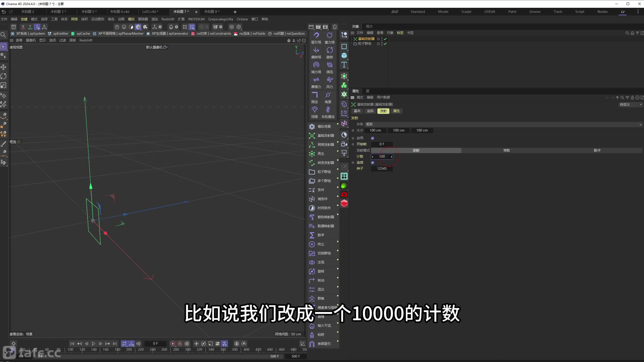
Task: Open the 自定义 dropdown in attributes panel
Action: (631, 104)
